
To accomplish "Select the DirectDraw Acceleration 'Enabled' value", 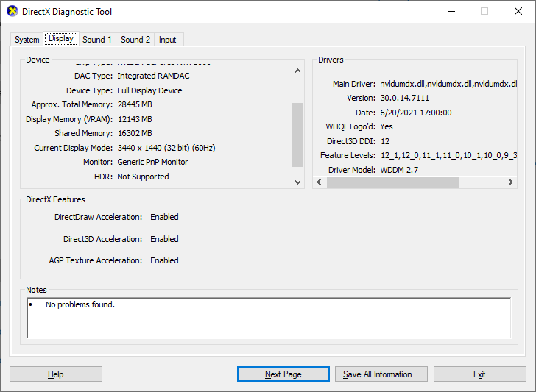I will click(164, 217).
